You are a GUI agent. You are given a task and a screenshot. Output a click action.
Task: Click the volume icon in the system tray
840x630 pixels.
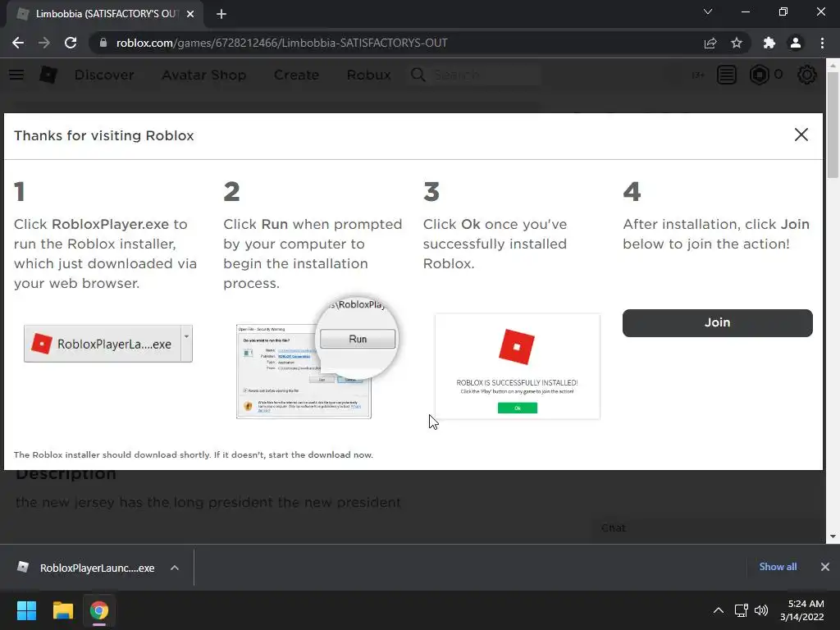(761, 610)
